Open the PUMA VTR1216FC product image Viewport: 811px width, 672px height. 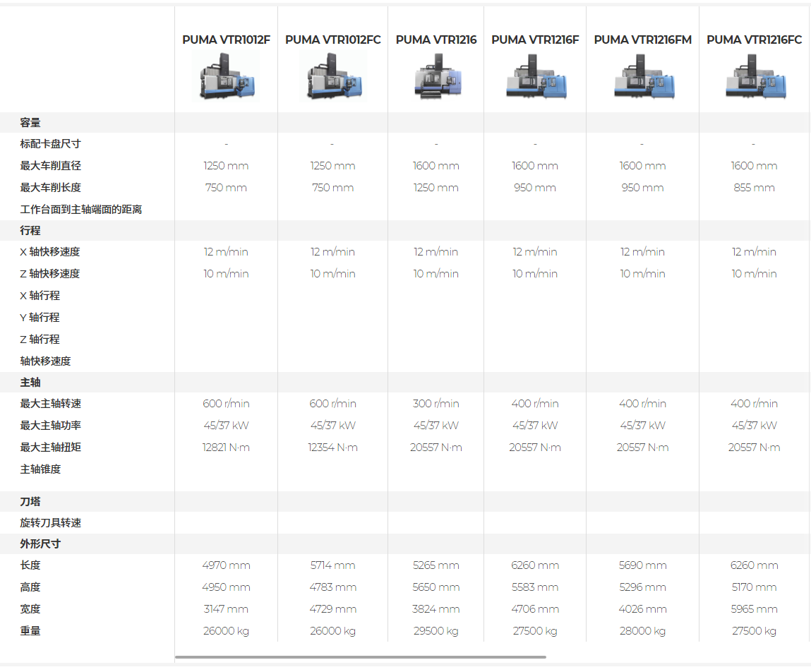tap(755, 76)
